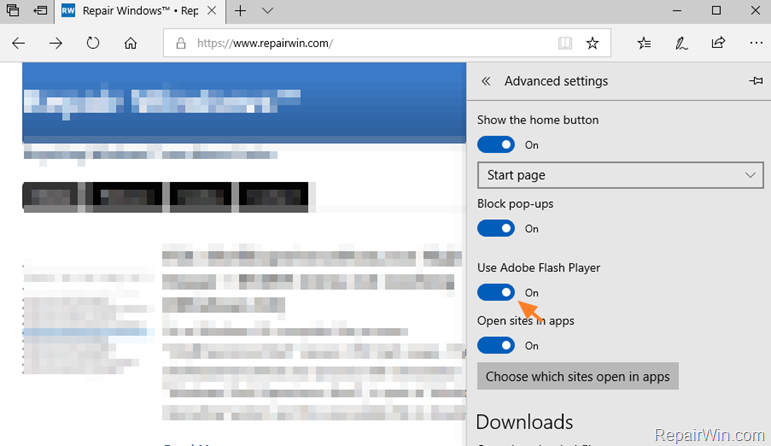
Task: Open the tabs you've set aside
Action: (13, 10)
